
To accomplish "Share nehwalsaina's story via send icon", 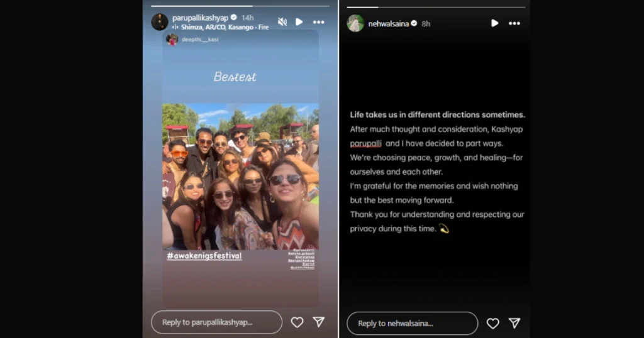I will pyautogui.click(x=514, y=323).
